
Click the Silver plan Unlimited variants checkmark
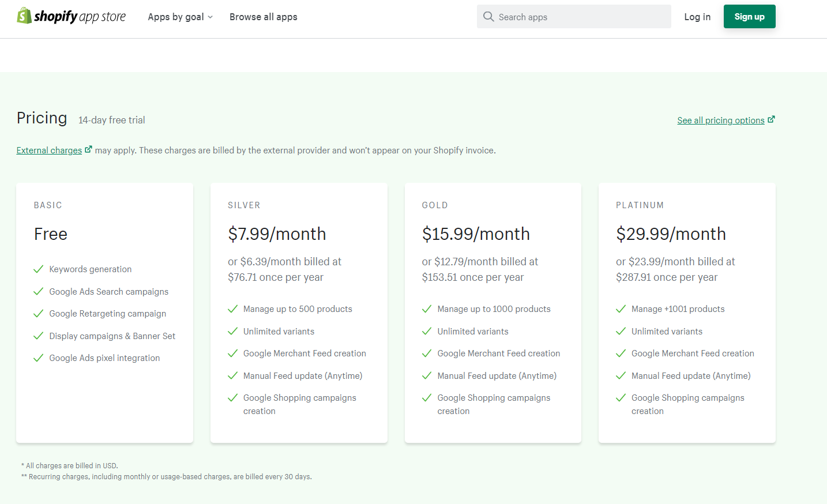coord(233,332)
